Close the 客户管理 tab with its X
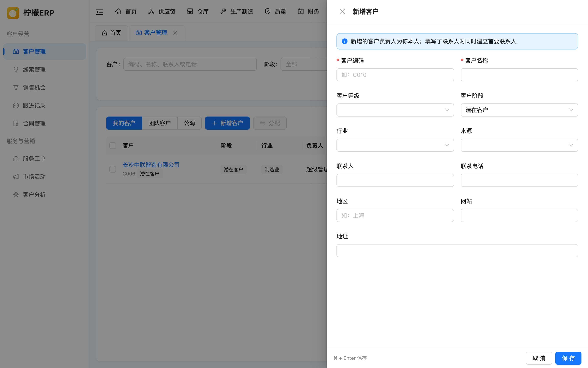This screenshot has height=368, width=588. click(175, 33)
